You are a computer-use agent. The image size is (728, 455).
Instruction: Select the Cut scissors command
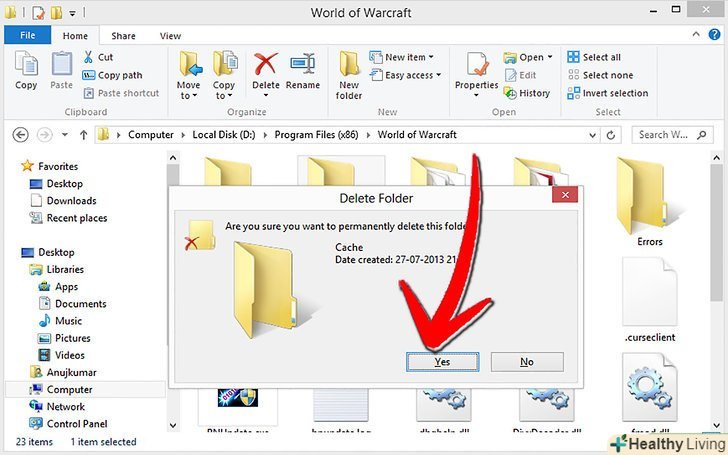click(x=98, y=57)
